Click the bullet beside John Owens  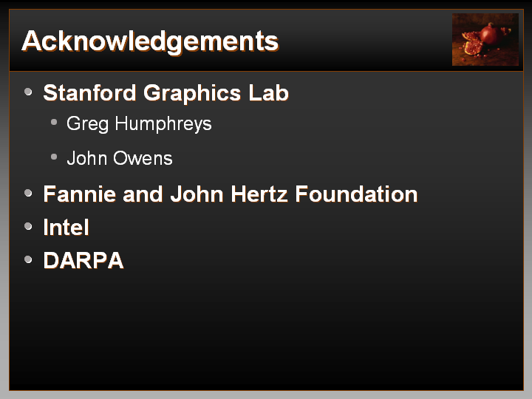point(54,157)
